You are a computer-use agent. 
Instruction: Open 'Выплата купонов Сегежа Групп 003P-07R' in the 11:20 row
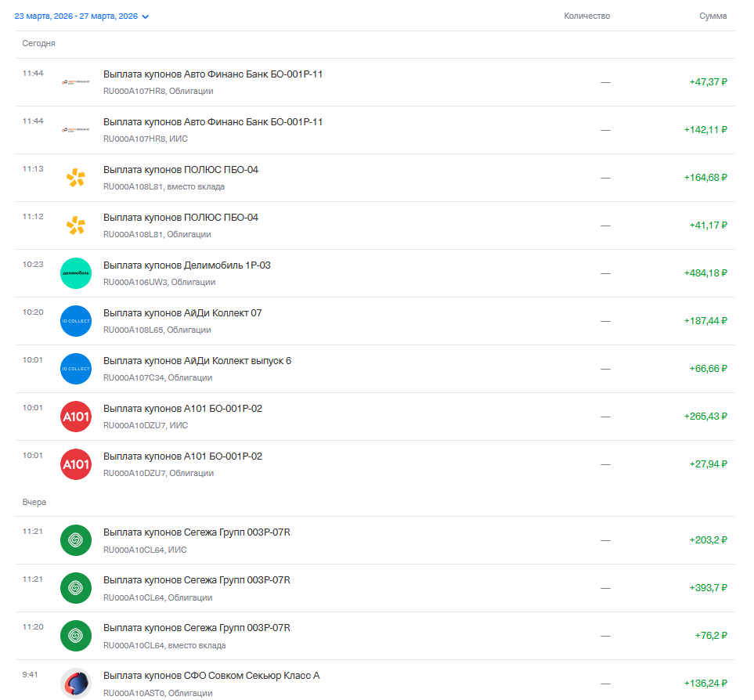[197, 628]
